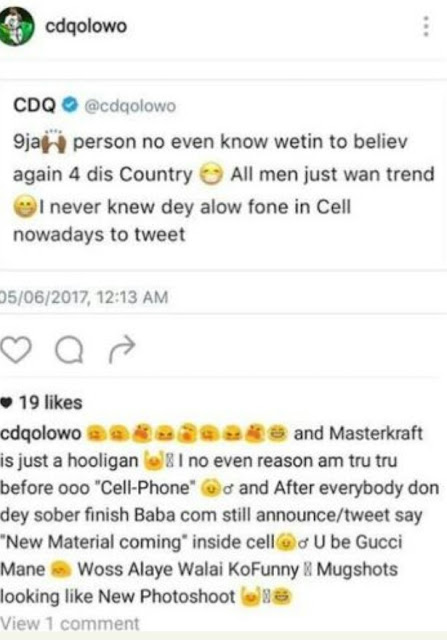
Task: Open comments via speech bubble icon
Action: point(69,350)
